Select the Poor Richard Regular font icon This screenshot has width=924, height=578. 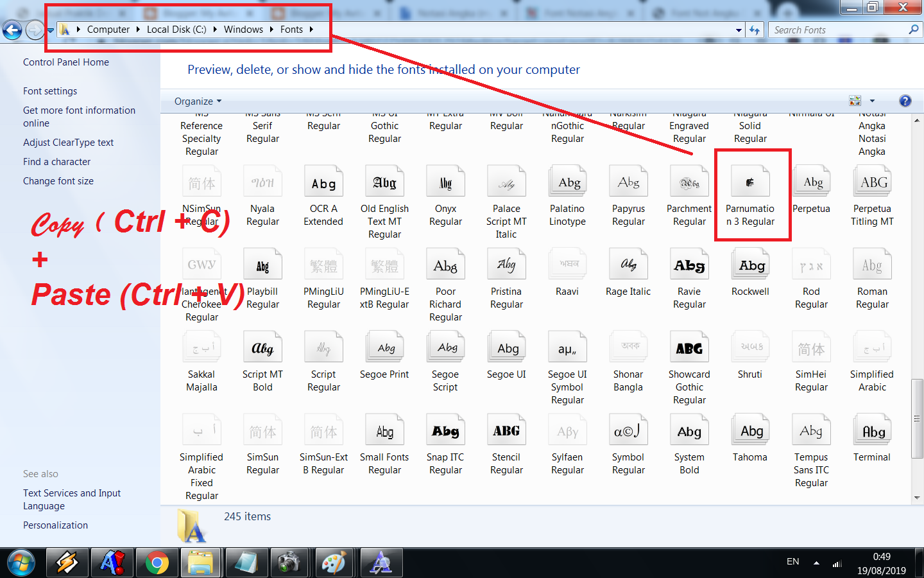tap(445, 265)
